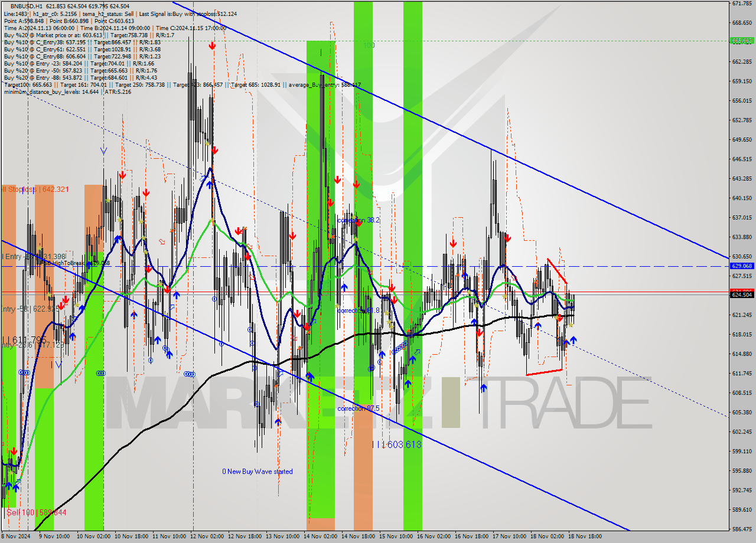
Task: Click the '9 Nov 10:00' time label
Action: pos(54,537)
